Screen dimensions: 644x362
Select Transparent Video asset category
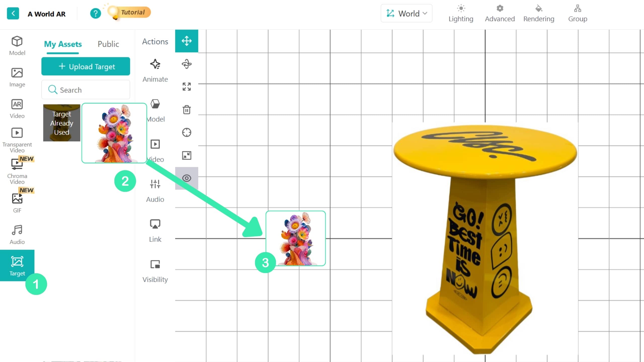[17, 140]
